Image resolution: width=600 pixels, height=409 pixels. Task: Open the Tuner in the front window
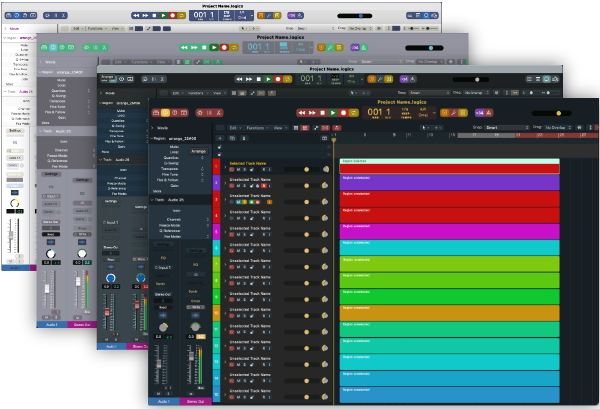[x=453, y=113]
